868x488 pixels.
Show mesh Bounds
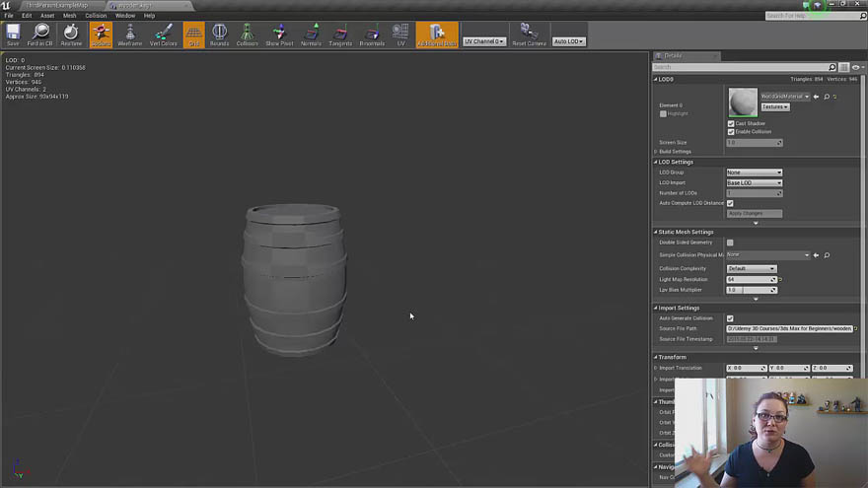click(219, 35)
